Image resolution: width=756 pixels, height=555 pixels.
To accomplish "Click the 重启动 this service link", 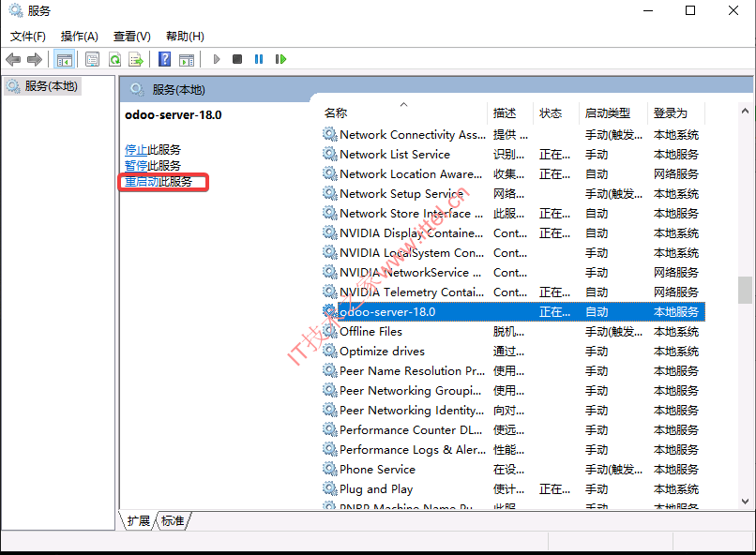I will click(142, 182).
